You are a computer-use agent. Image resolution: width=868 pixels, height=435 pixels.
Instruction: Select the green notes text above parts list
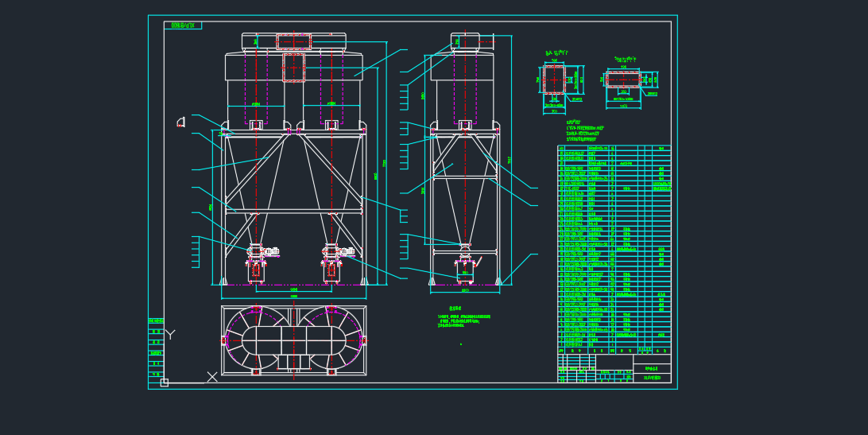click(584, 130)
